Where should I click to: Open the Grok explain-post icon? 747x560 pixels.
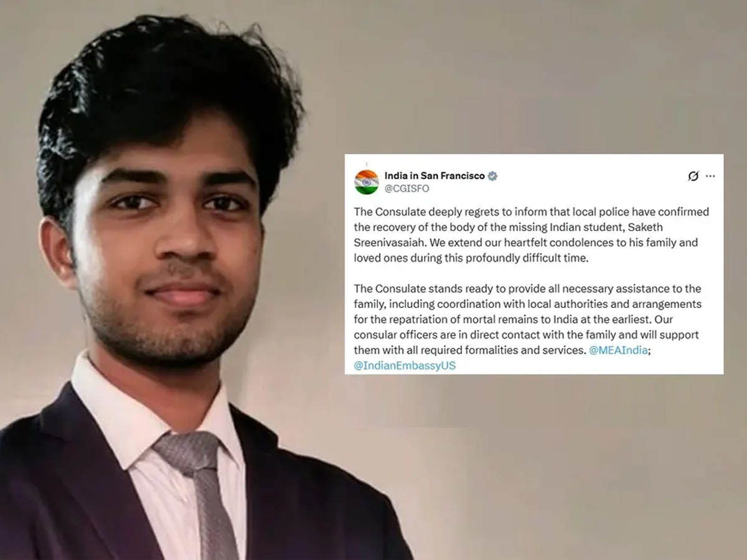pos(693,177)
